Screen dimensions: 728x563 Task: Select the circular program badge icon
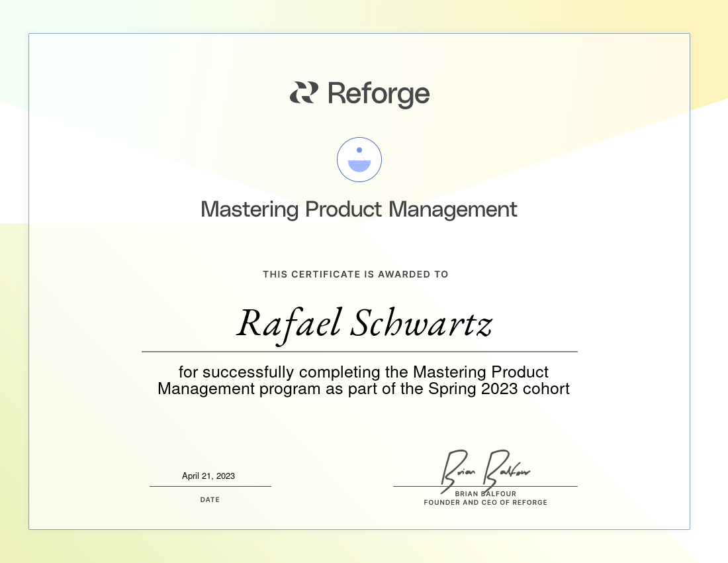tap(359, 160)
